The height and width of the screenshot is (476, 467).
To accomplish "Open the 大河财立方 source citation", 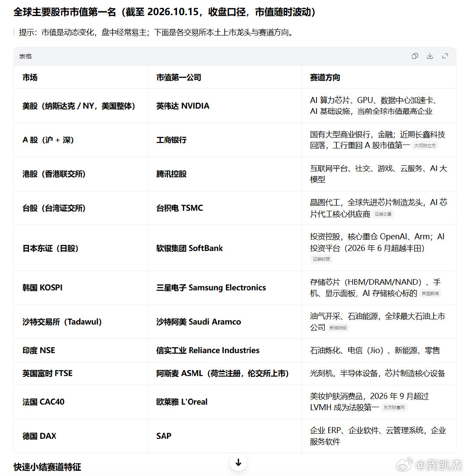I will click(x=425, y=146).
